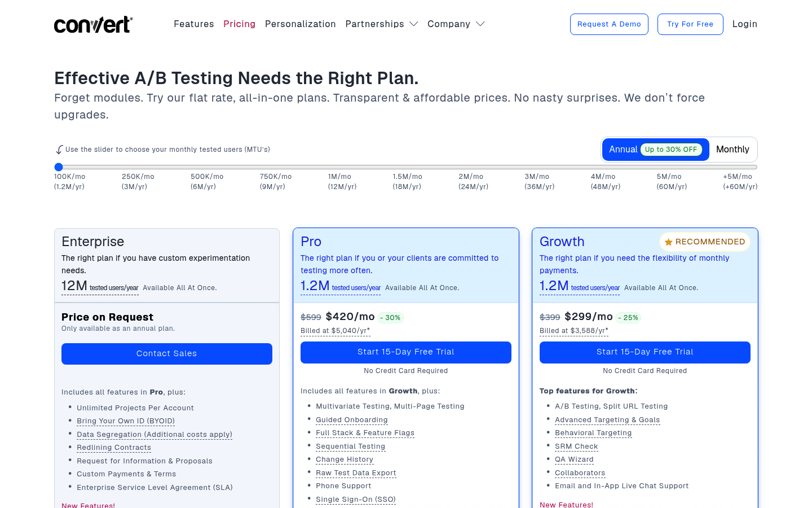
Task: Go to the Pricing page
Action: click(239, 24)
